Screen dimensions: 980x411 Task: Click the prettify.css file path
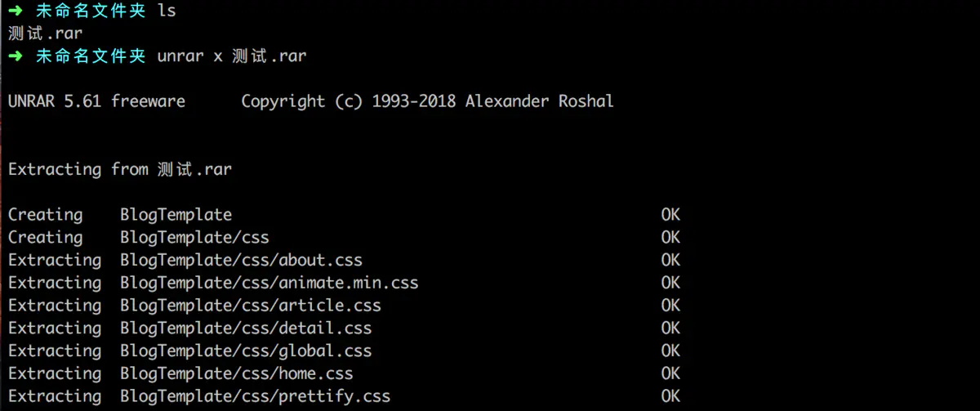(x=255, y=396)
